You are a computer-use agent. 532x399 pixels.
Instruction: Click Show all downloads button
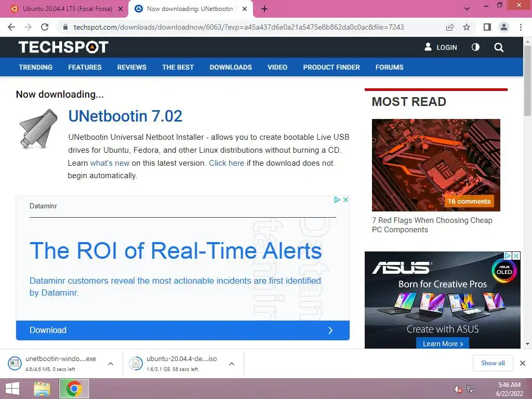(x=493, y=363)
